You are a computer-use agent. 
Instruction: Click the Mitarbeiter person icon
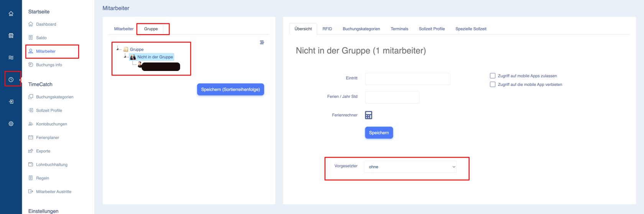31,51
